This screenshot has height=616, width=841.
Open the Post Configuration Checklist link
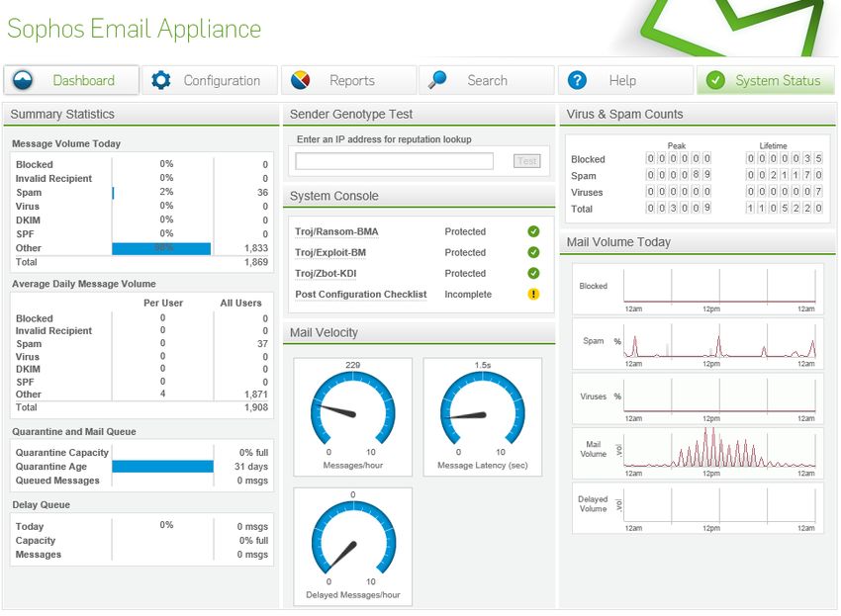(x=361, y=295)
